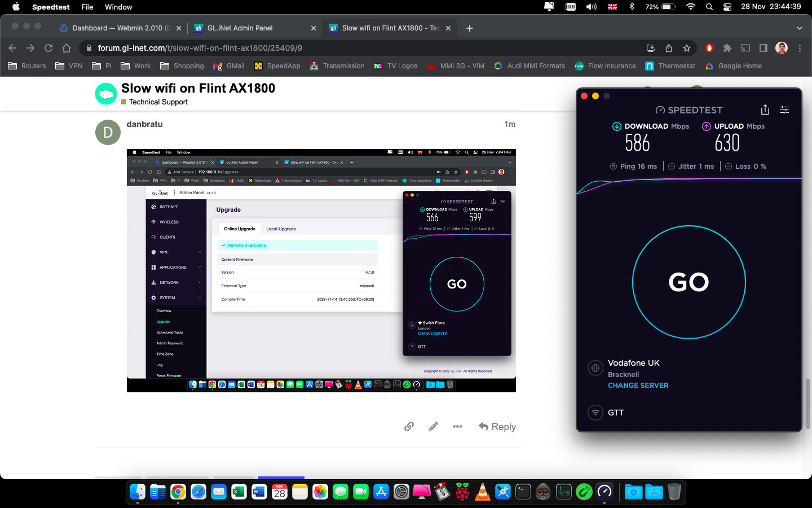The width and height of the screenshot is (812, 508).
Task: Open the File menu
Action: pyautogui.click(x=87, y=7)
